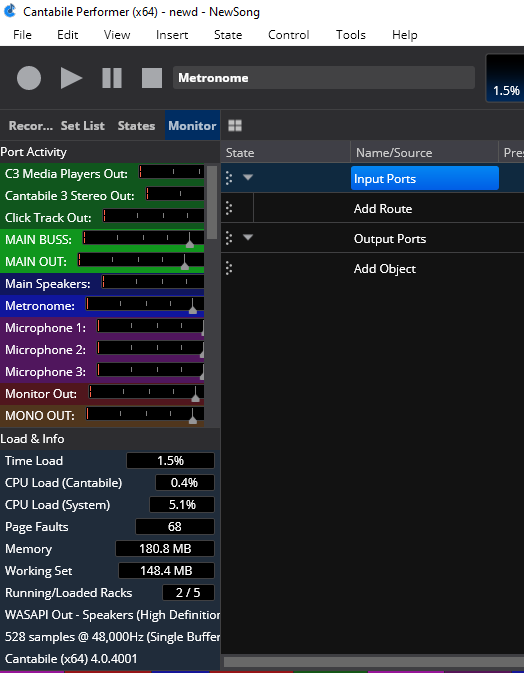Click the Port Activity panel header
This screenshot has height=673, width=524.
[110, 152]
